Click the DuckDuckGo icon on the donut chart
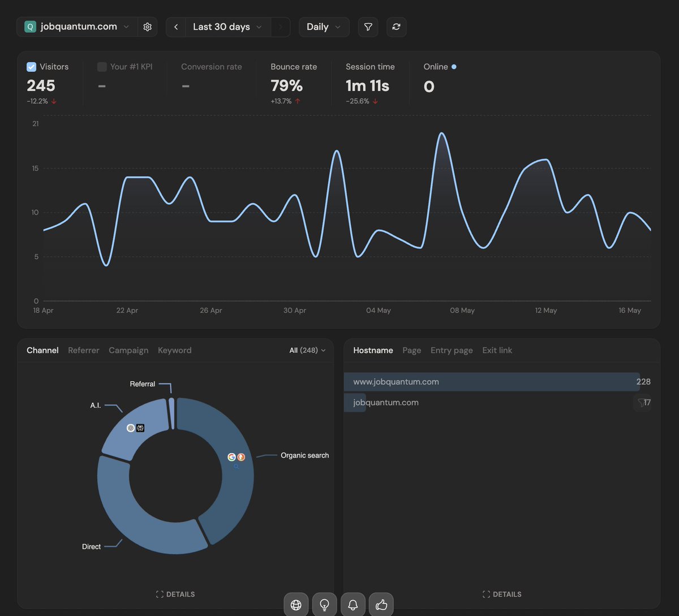Image resolution: width=679 pixels, height=616 pixels. pos(241,457)
